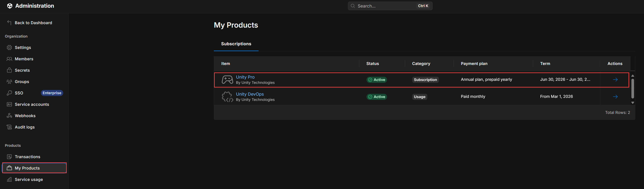This screenshot has height=189, width=644.
Task: Click the Payment plan column header
Action: [x=474, y=64]
